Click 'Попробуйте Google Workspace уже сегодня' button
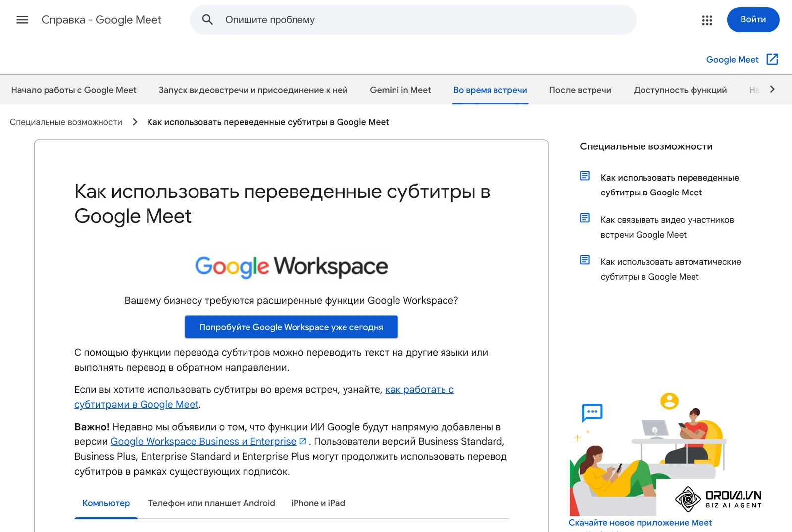 [291, 327]
